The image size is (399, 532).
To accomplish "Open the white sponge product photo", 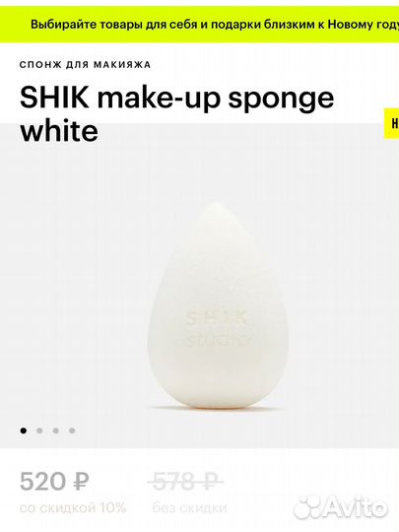I will click(x=217, y=305).
